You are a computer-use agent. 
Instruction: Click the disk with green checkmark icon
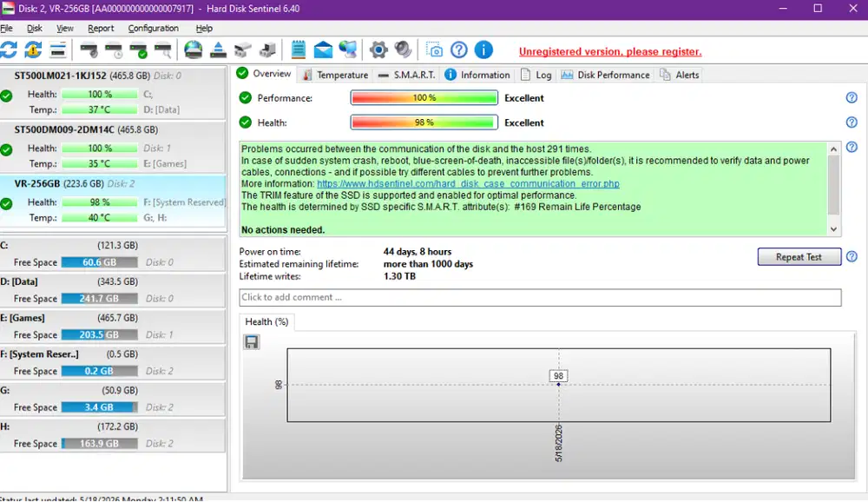(138, 50)
